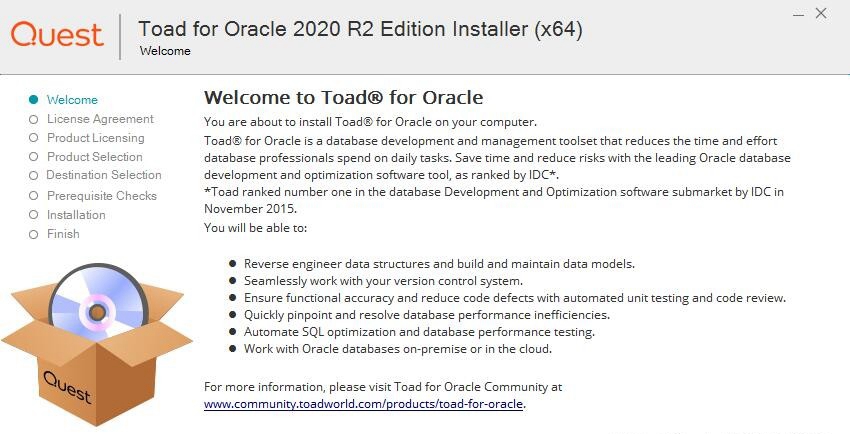This screenshot has height=434, width=850.
Task: Click the Prerequisite Checks step circle
Action: pyautogui.click(x=34, y=196)
